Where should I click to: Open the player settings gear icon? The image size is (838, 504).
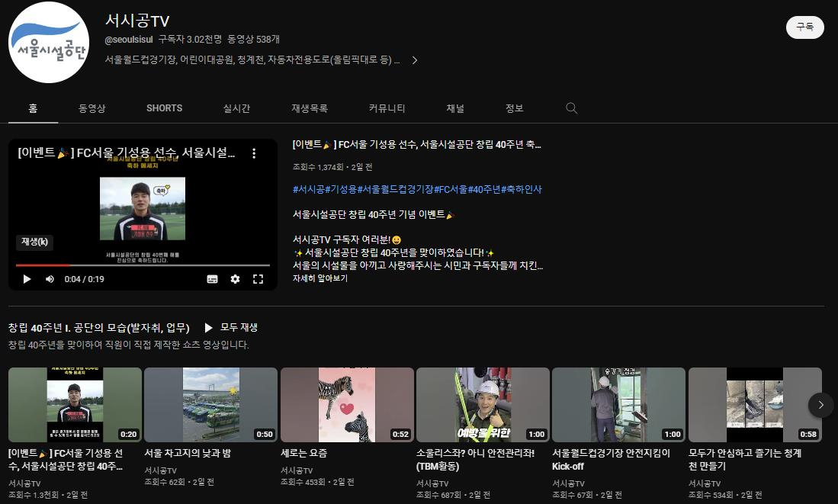[x=235, y=279]
